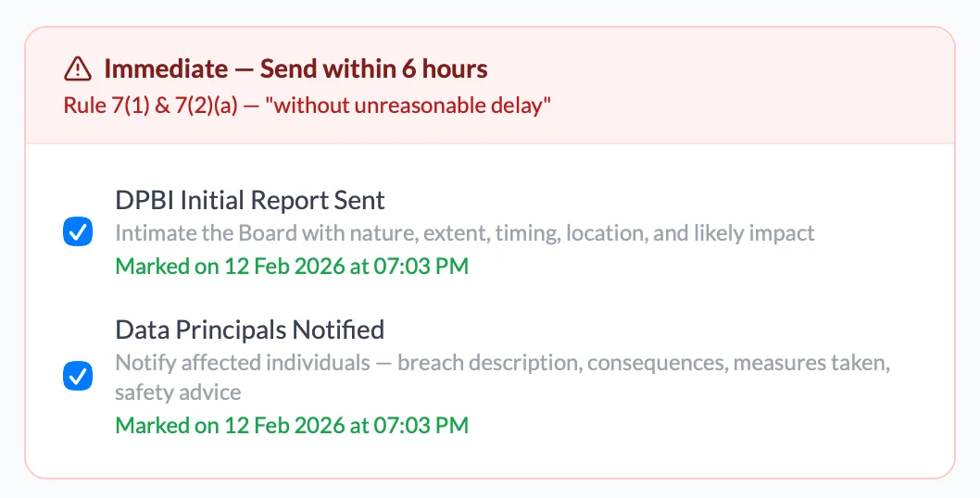Screen dimensions: 980x498
Task: Select the "DPBI Initial Report Sent" title
Action: (x=250, y=200)
